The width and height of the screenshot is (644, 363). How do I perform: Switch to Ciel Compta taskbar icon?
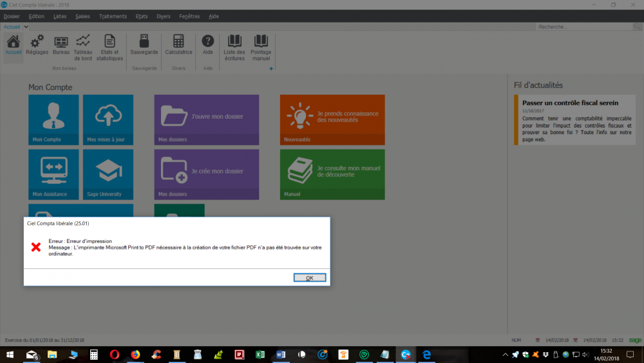(x=406, y=355)
